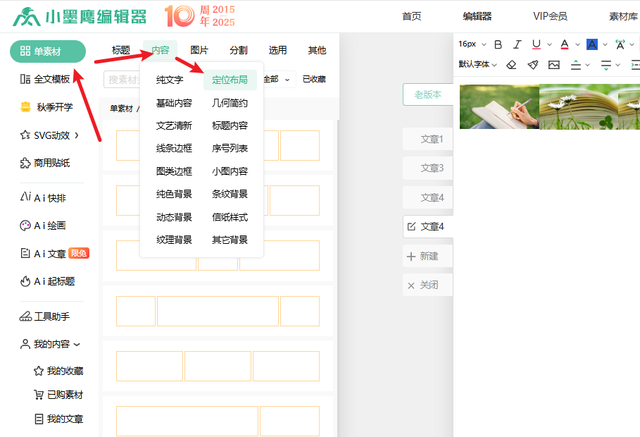This screenshot has width=640, height=437.
Task: Switch to the 内容 tab
Action: 160,50
